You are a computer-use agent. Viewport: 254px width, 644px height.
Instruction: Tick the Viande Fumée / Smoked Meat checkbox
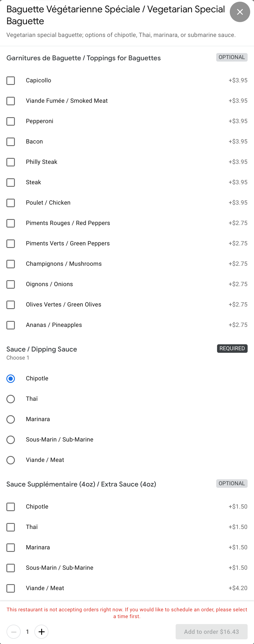pyautogui.click(x=10, y=101)
